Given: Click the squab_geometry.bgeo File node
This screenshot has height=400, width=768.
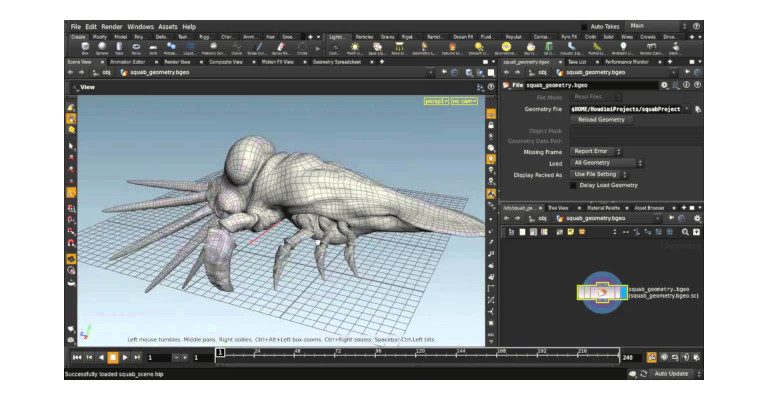Looking at the screenshot, I should pyautogui.click(x=603, y=292).
